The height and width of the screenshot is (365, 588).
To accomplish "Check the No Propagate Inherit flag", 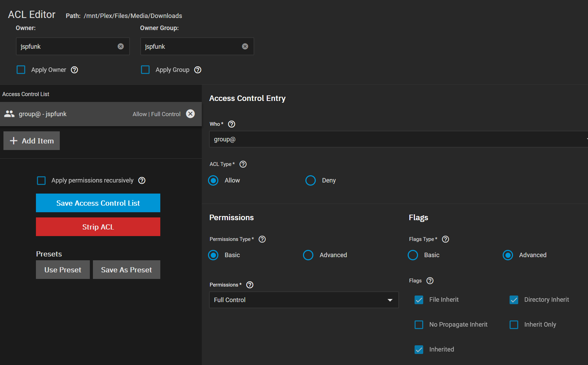I will [419, 325].
